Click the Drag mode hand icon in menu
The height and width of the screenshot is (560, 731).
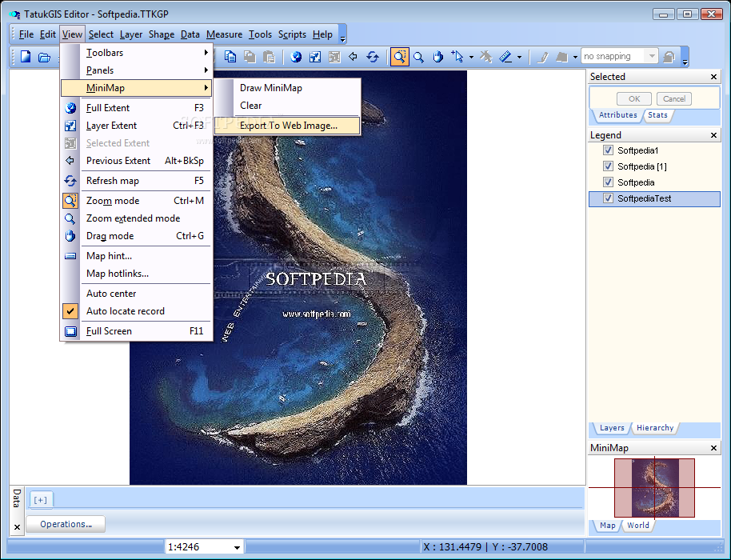(x=70, y=236)
